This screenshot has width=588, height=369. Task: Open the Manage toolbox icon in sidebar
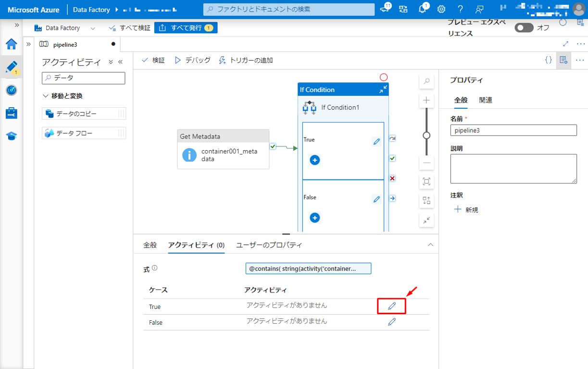click(12, 113)
